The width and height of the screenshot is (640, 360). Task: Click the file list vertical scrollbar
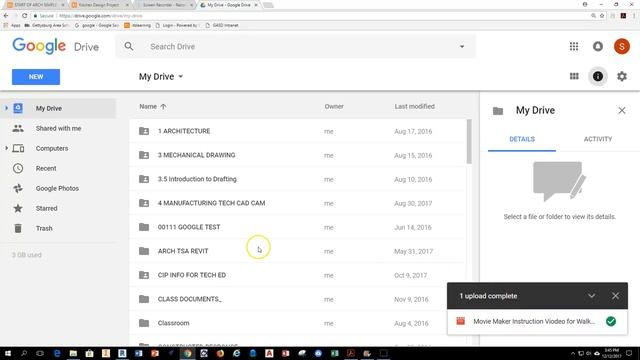click(469, 141)
